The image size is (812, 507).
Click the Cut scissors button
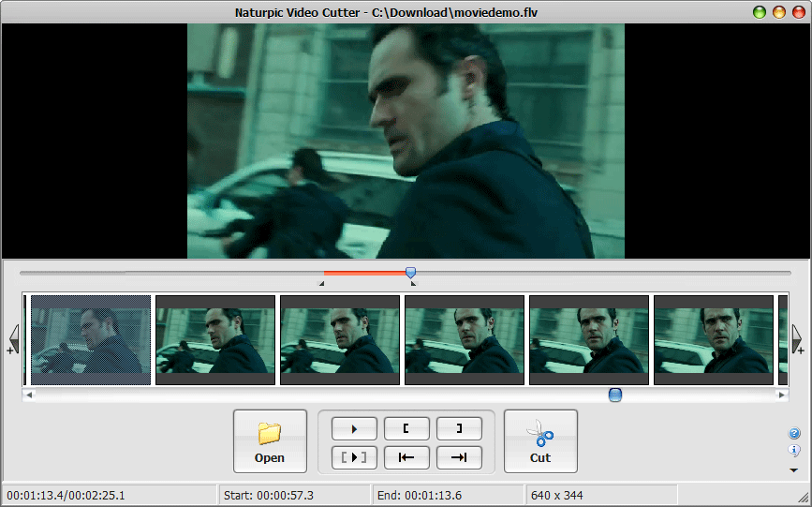point(540,441)
